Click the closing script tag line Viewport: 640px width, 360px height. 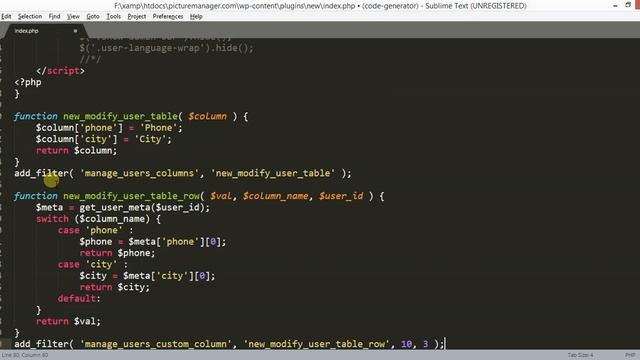coord(60,71)
